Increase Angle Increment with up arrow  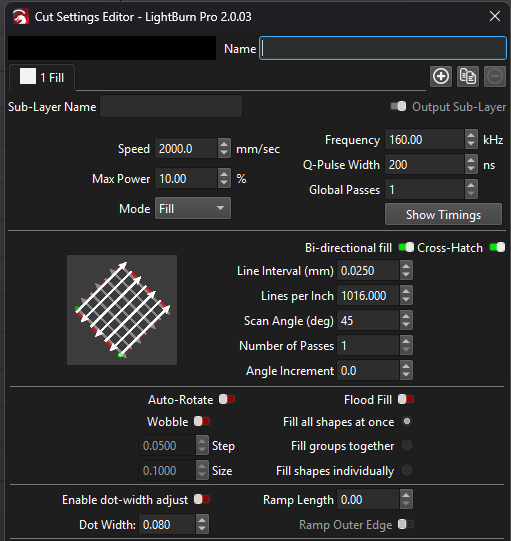tap(406, 366)
